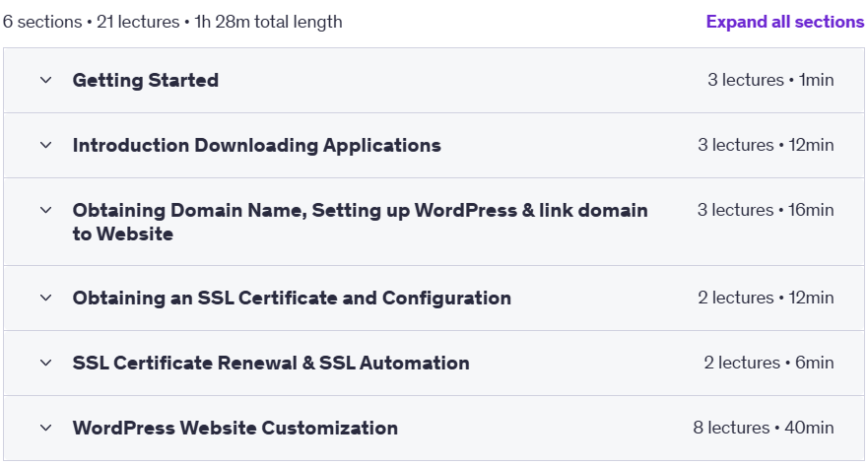Click the 2 lectures • 12min label
868x466 pixels.
[x=766, y=298]
